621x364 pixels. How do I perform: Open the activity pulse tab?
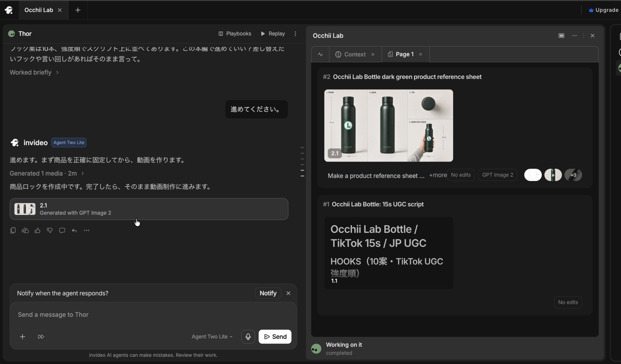point(320,54)
